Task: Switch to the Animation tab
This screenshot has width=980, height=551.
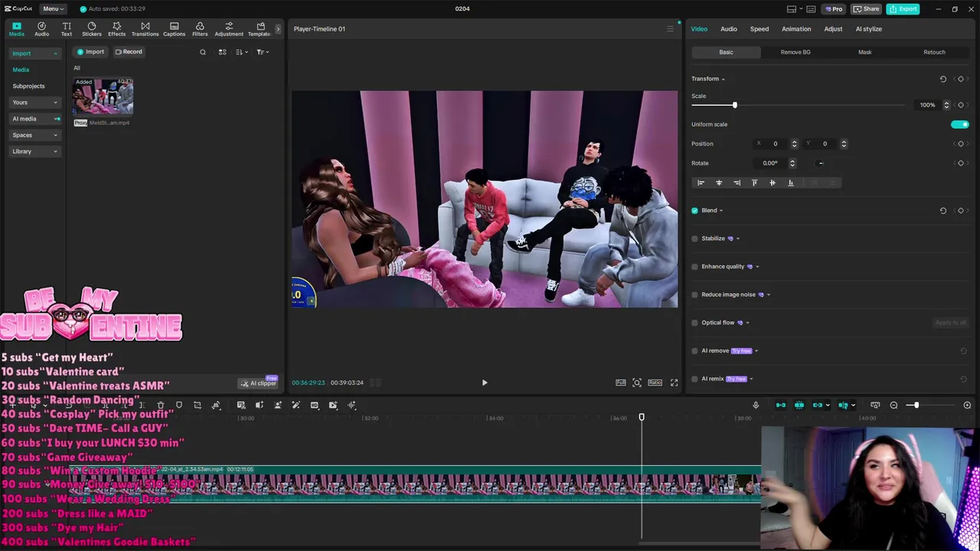Action: coord(796,29)
